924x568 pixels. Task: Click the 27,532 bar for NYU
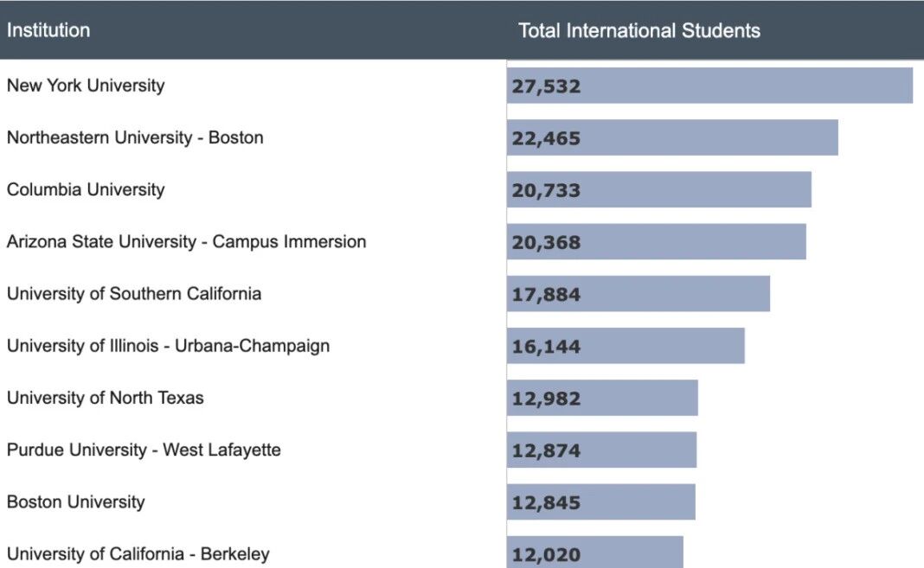(709, 86)
